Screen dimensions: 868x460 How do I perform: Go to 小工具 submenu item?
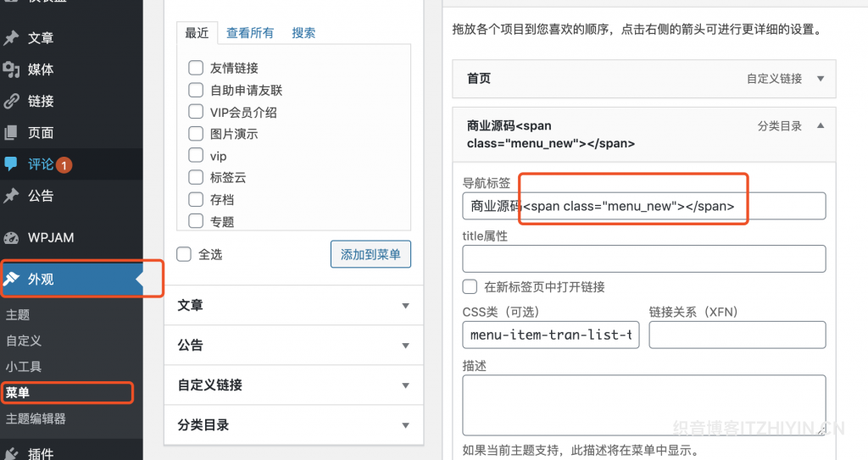[x=24, y=367]
